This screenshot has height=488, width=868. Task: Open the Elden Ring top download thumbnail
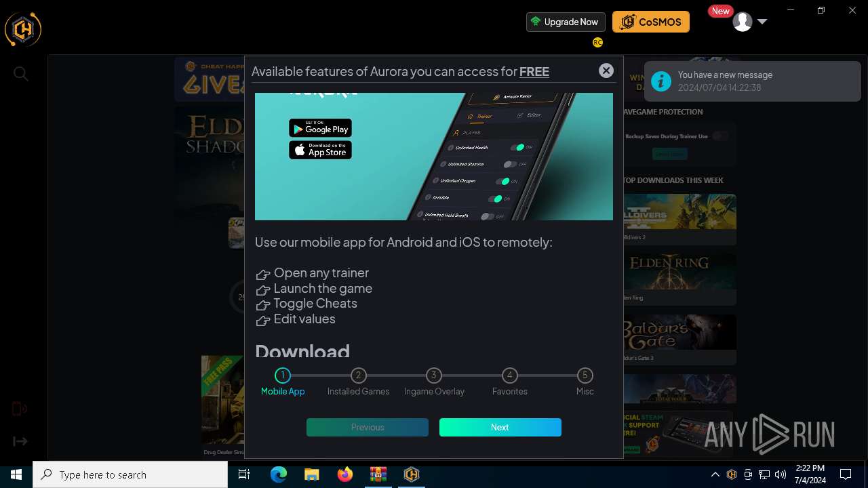[x=679, y=272]
